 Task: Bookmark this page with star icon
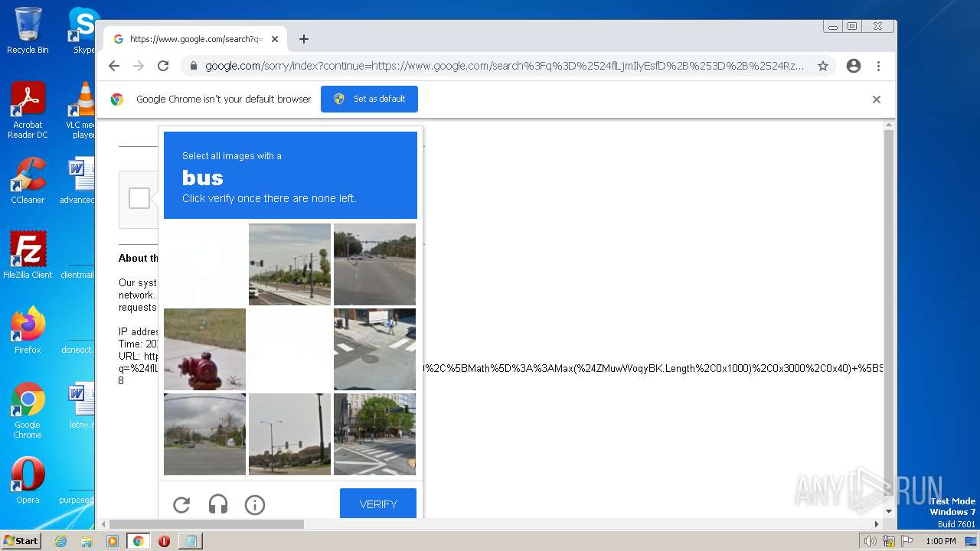[823, 66]
